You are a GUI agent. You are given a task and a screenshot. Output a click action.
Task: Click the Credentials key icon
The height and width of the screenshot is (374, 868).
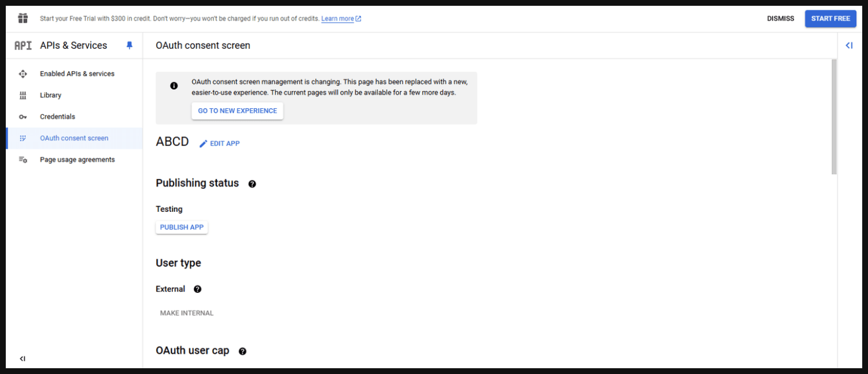click(23, 117)
